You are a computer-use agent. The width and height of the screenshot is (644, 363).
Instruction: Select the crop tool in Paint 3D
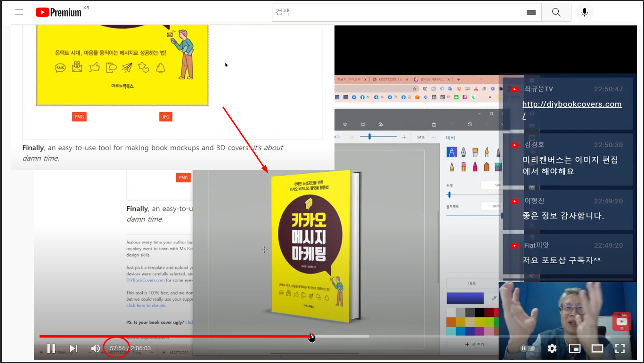click(x=363, y=124)
